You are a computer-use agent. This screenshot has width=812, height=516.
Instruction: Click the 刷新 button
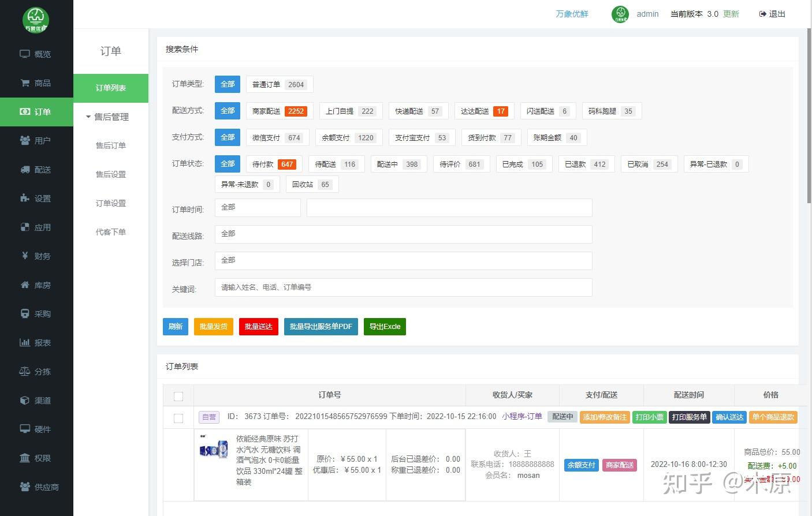(x=176, y=327)
